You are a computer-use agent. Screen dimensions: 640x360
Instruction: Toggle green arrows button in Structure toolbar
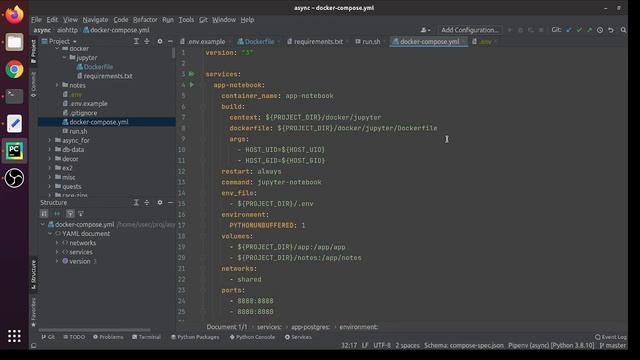point(57,213)
